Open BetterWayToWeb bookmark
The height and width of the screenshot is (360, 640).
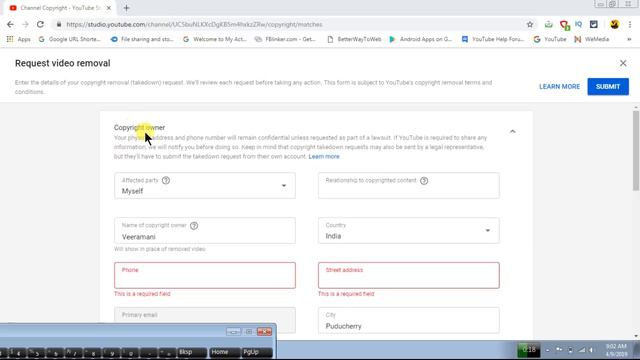354,39
